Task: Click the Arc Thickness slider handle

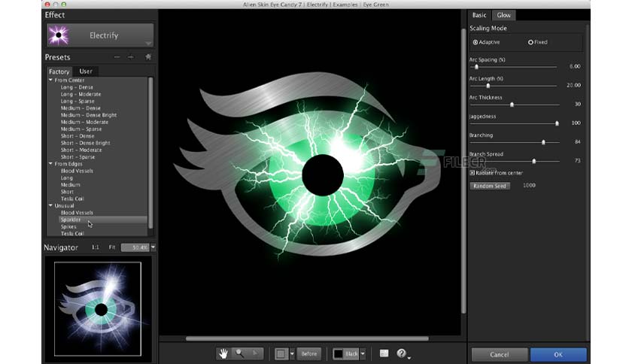Action: 512,105
